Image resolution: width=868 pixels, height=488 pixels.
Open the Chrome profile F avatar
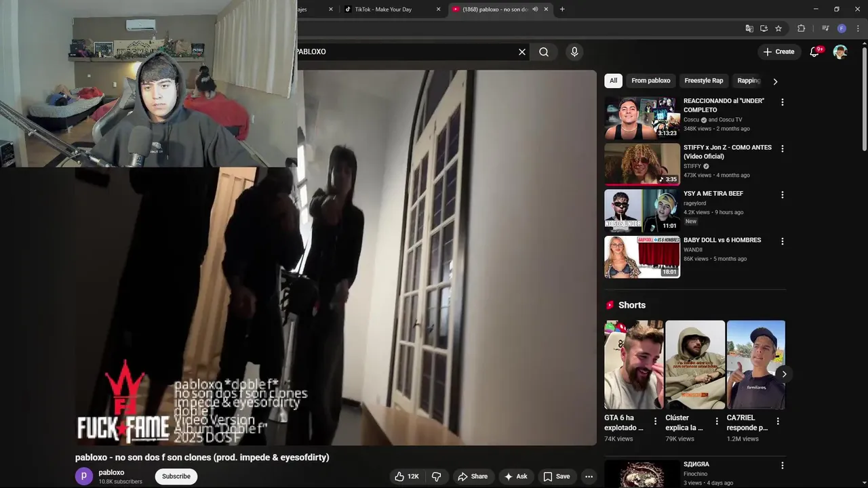(x=842, y=28)
